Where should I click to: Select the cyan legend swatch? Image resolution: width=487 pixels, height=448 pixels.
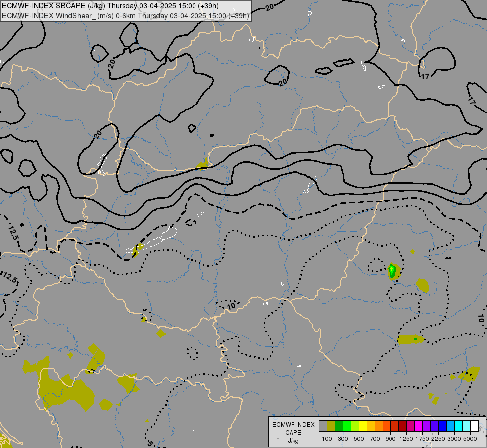[459, 426]
